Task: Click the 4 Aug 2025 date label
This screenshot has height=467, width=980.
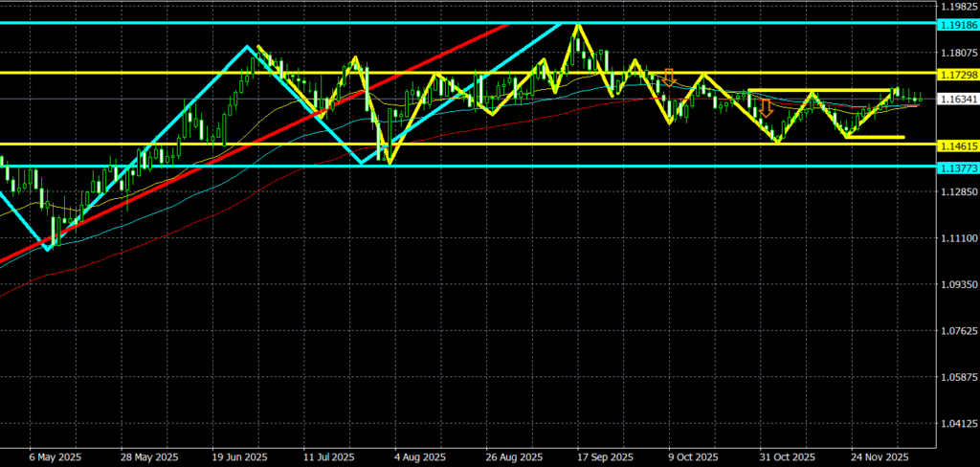Action: click(x=421, y=456)
